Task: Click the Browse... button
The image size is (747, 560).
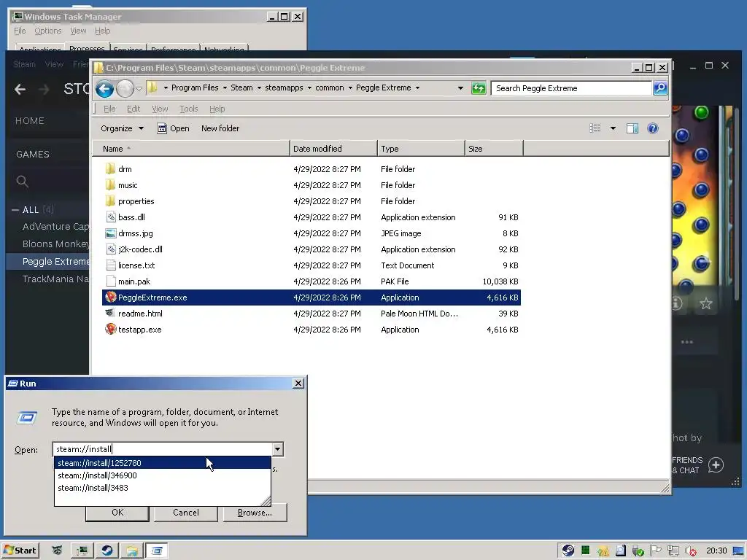Action: (255, 513)
